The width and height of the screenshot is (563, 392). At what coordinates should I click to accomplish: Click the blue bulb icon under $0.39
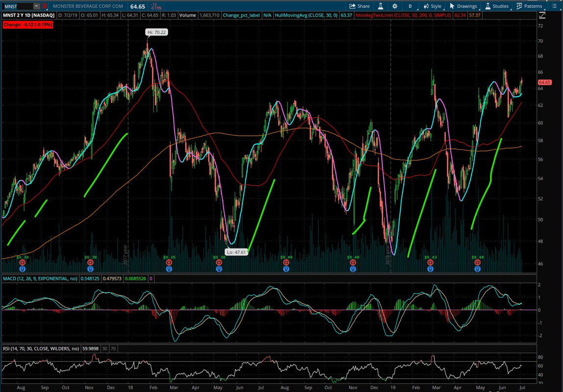pyautogui.click(x=22, y=269)
